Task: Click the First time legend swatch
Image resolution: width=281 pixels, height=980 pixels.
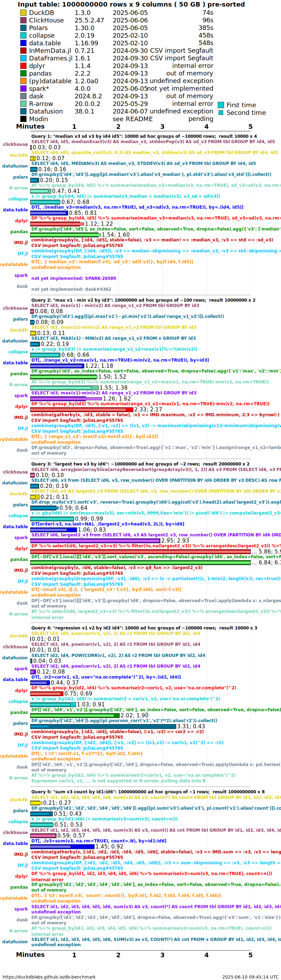Action: pyautogui.click(x=221, y=105)
